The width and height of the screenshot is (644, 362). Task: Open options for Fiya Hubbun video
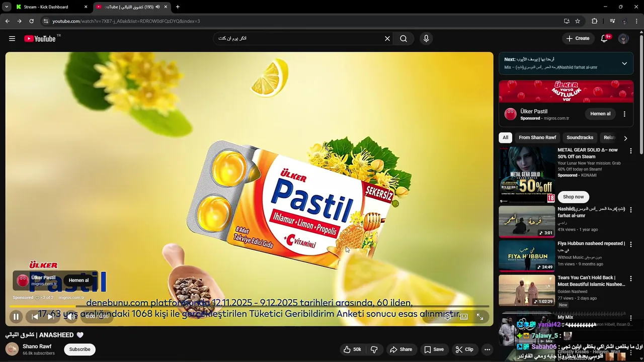pos(630,244)
